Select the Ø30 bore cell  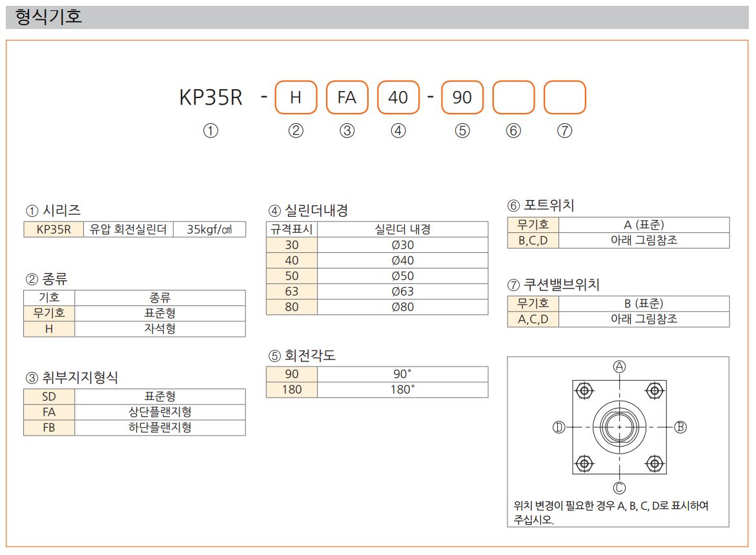pyautogui.click(x=403, y=245)
